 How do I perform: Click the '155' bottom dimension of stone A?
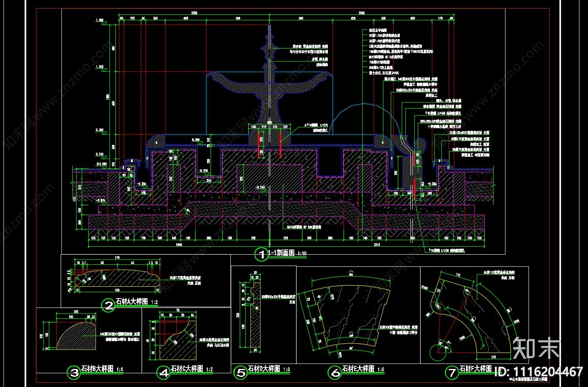point(117,290)
